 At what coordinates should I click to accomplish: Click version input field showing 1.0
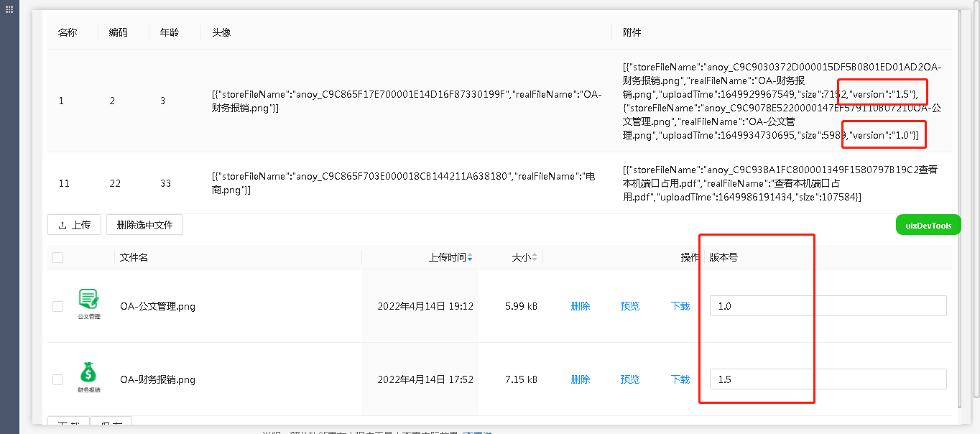pos(828,306)
